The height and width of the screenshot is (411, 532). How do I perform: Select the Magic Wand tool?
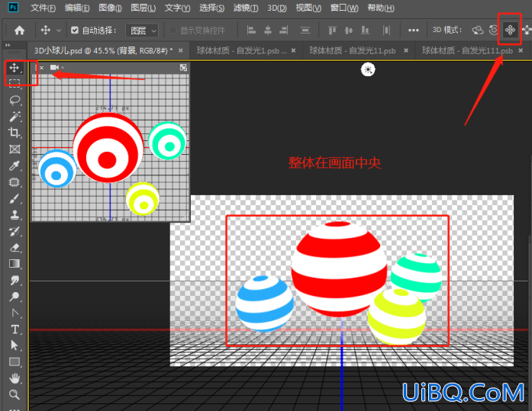tap(15, 116)
